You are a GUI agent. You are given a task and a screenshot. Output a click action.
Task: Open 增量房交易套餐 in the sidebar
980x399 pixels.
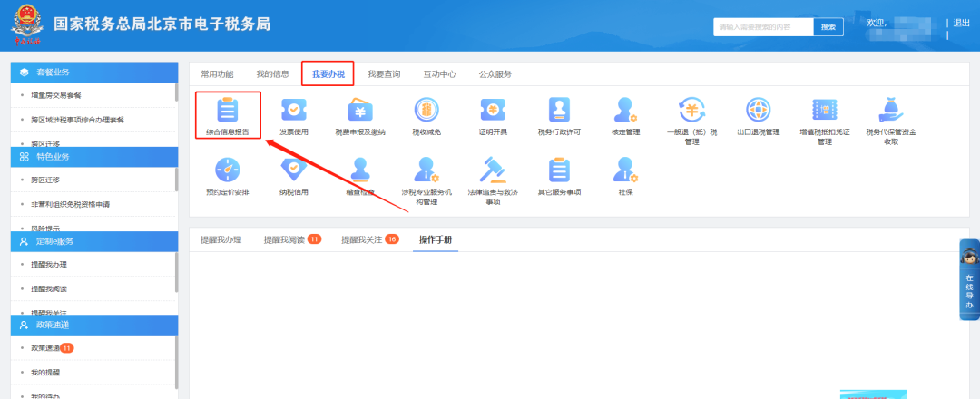[x=56, y=95]
